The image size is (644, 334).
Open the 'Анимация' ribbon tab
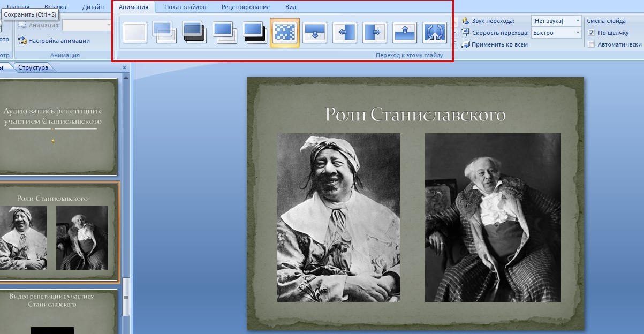[x=134, y=7]
